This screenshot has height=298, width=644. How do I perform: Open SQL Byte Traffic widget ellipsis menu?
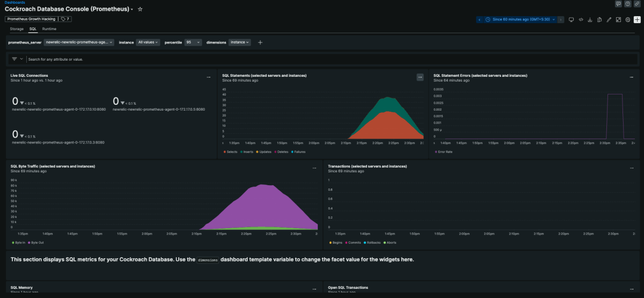click(x=314, y=169)
